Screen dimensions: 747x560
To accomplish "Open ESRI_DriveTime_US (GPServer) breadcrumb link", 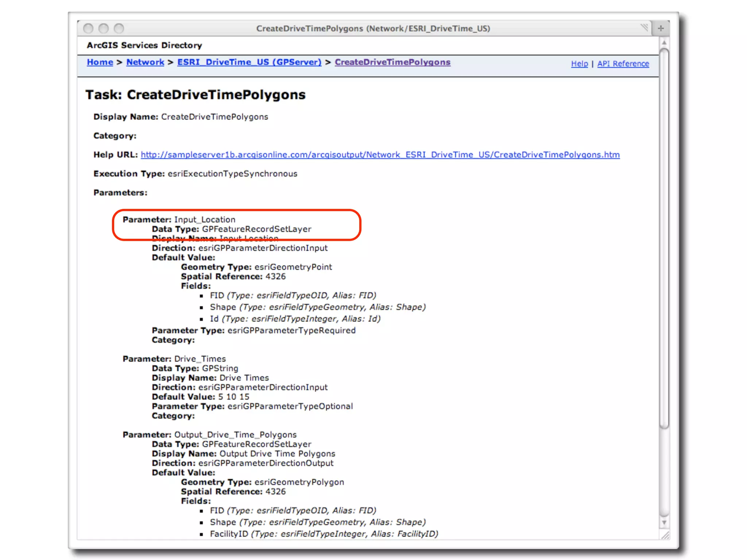I will coord(249,62).
